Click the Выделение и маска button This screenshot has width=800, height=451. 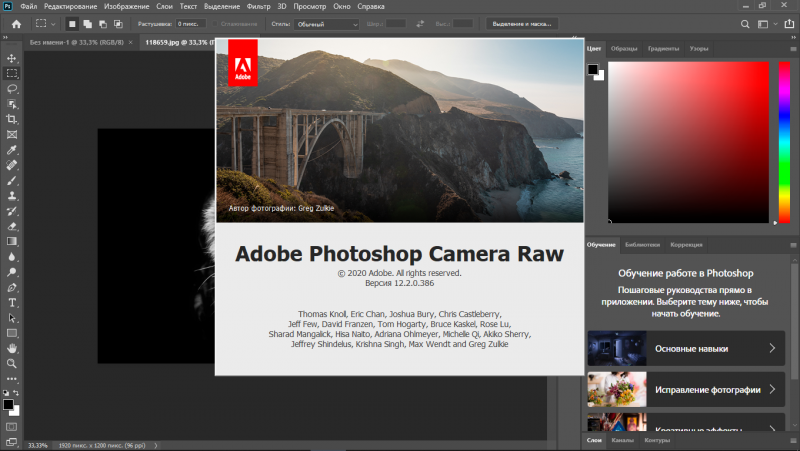pos(522,23)
